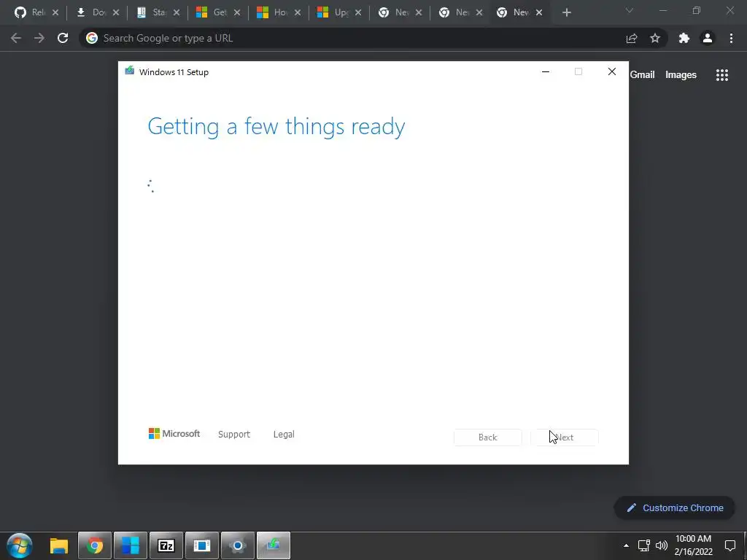
Task: Click the Back button in Setup
Action: click(x=488, y=437)
